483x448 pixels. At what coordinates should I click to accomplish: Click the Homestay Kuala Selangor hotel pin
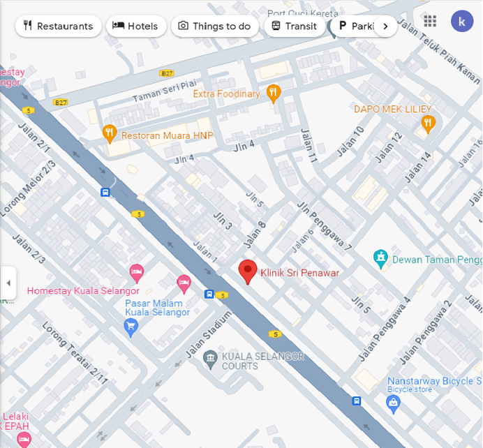pos(137,274)
